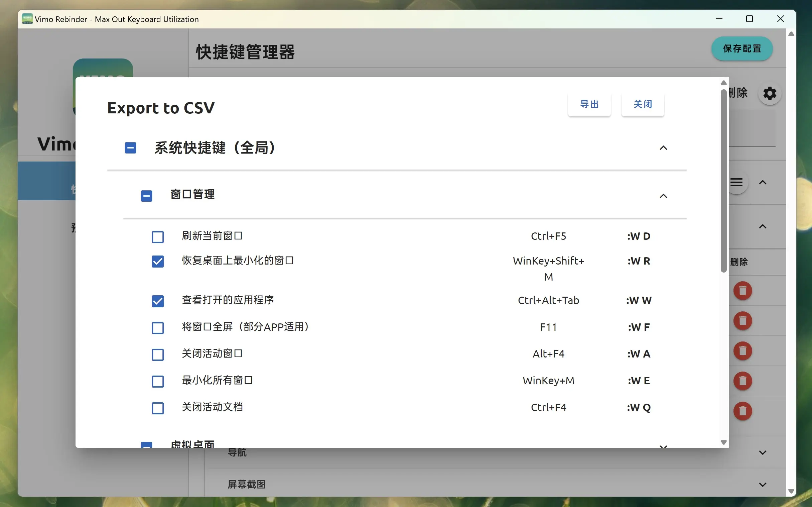Toggle 系统快捷键（全局） group checkbox

130,148
